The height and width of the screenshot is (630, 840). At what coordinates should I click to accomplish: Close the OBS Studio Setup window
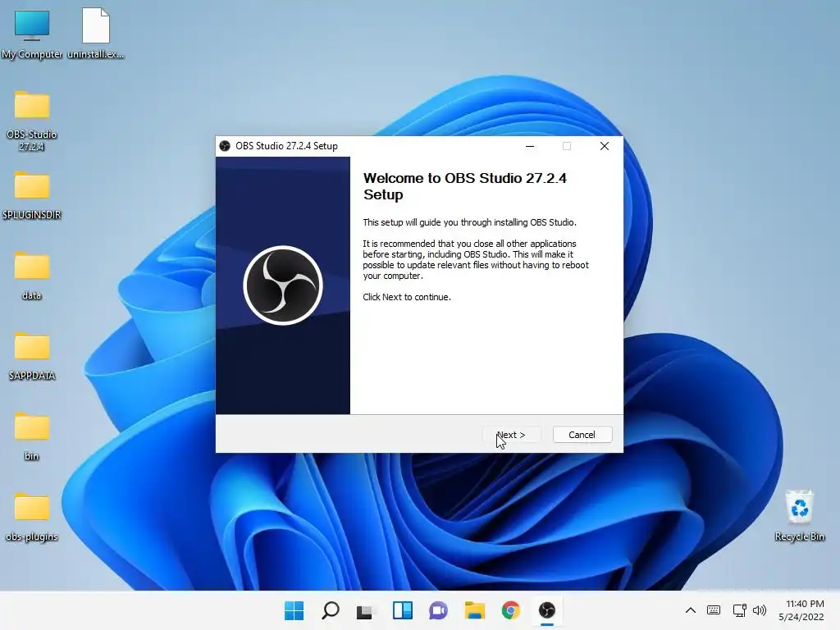(x=605, y=146)
